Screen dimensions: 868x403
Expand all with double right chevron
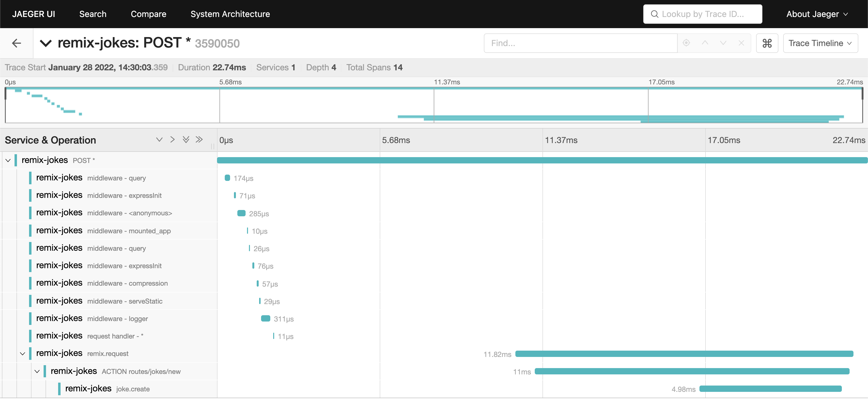pos(199,140)
